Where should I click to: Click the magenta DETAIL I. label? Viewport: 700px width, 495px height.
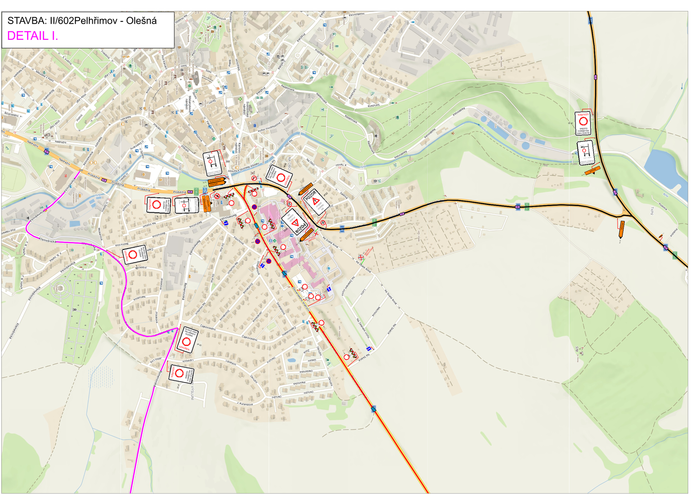[x=32, y=36]
